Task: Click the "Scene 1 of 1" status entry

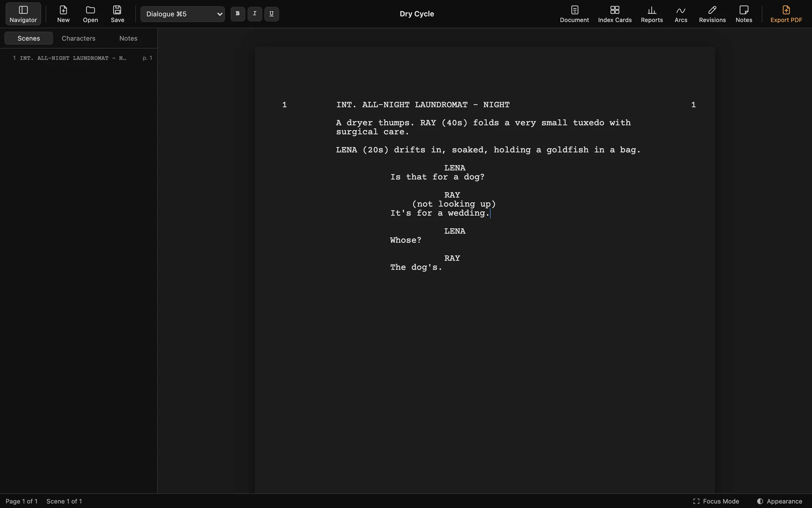Action: (64, 501)
